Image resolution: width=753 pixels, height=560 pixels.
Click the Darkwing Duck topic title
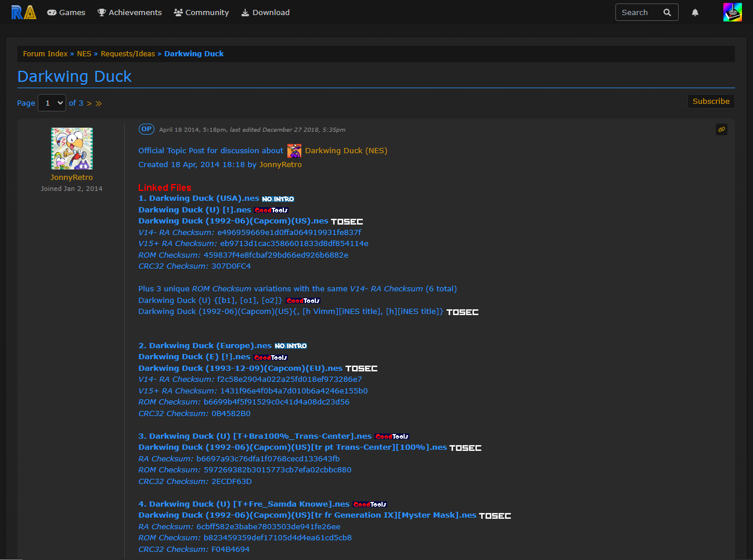click(74, 77)
